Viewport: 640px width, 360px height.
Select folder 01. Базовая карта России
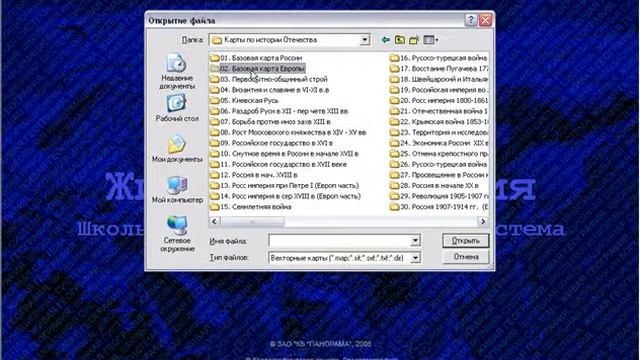[x=256, y=58]
